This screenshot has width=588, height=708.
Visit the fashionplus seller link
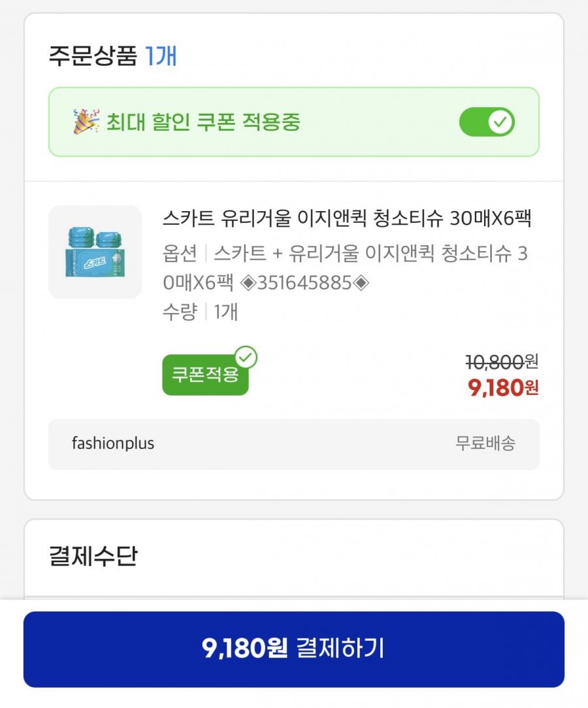[x=113, y=443]
